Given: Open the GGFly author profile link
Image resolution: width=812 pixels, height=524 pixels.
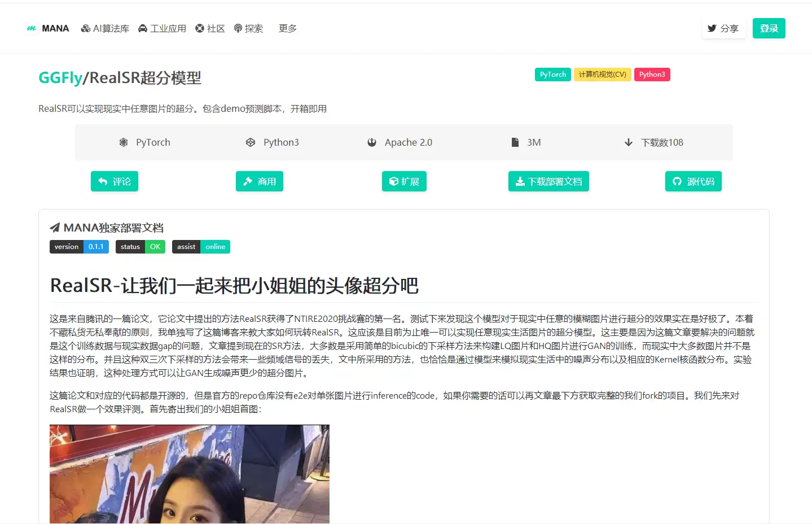Looking at the screenshot, I should (60, 77).
